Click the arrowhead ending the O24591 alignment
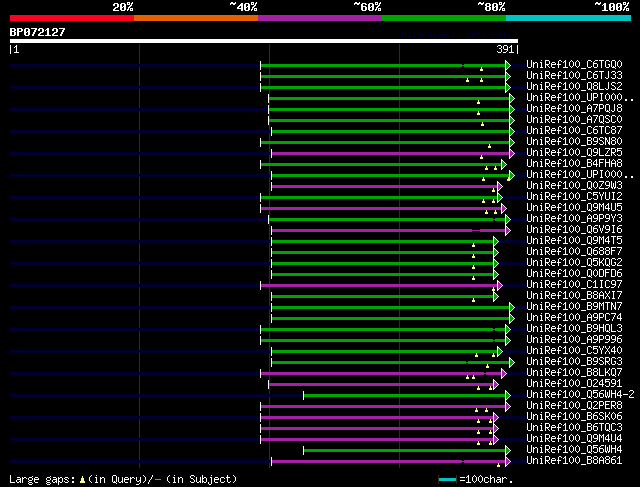640x487 pixels. [496, 385]
